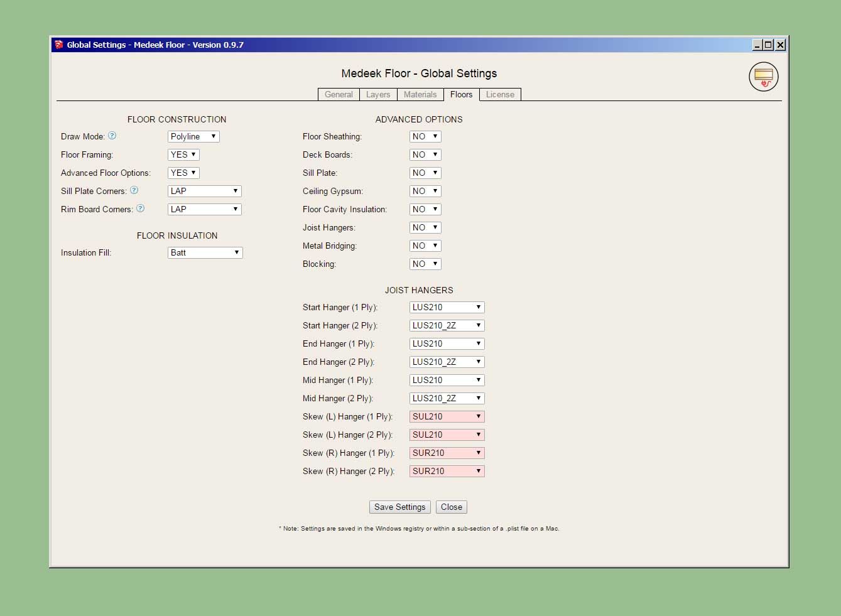
Task: Open the Ceiling Gypsum dropdown
Action: tap(425, 191)
